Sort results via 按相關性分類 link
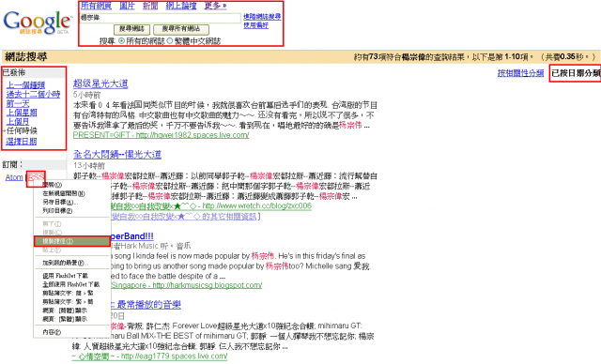The width and height of the screenshot is (601, 364). 520,73
